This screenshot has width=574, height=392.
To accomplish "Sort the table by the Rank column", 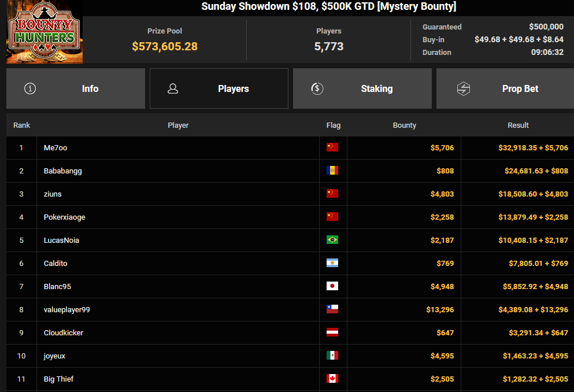I will (21, 125).
